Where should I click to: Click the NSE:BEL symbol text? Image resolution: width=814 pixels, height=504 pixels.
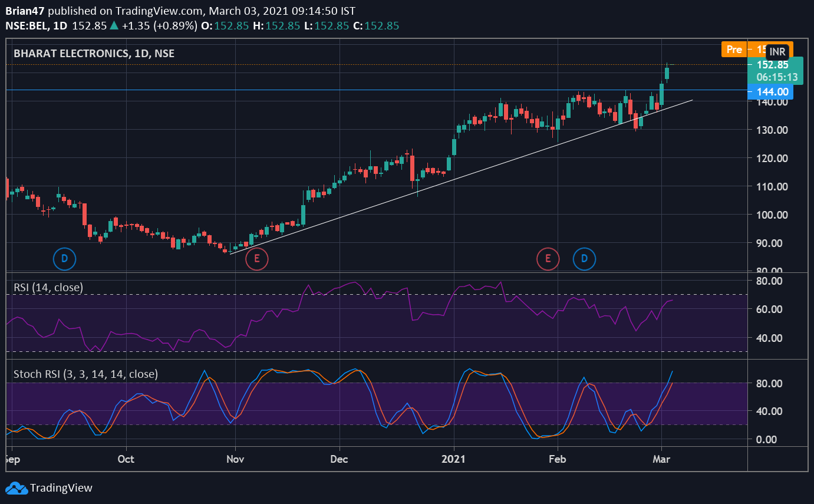pyautogui.click(x=28, y=26)
